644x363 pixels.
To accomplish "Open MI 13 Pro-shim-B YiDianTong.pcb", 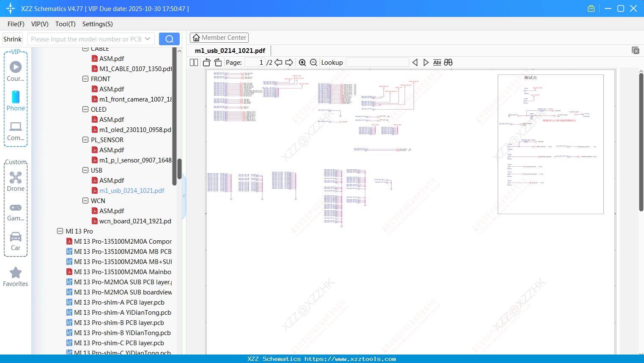I will (119, 333).
